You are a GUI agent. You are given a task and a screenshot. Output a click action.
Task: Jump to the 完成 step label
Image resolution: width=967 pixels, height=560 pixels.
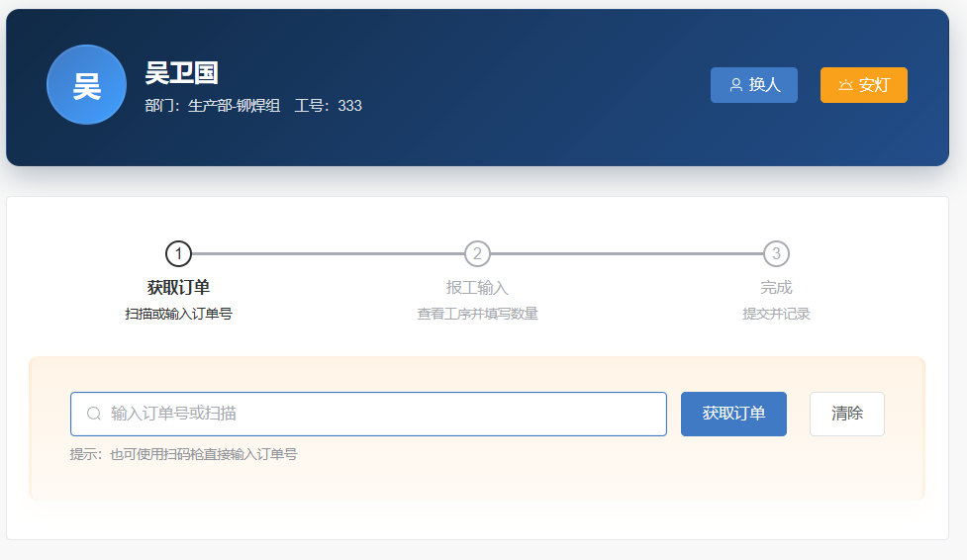click(x=776, y=287)
